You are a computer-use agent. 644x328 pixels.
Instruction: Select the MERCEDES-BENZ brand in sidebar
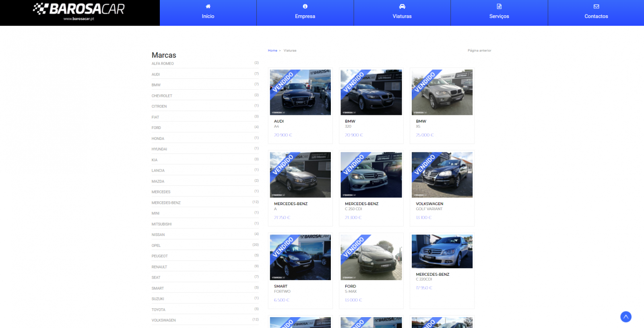pyautogui.click(x=166, y=203)
